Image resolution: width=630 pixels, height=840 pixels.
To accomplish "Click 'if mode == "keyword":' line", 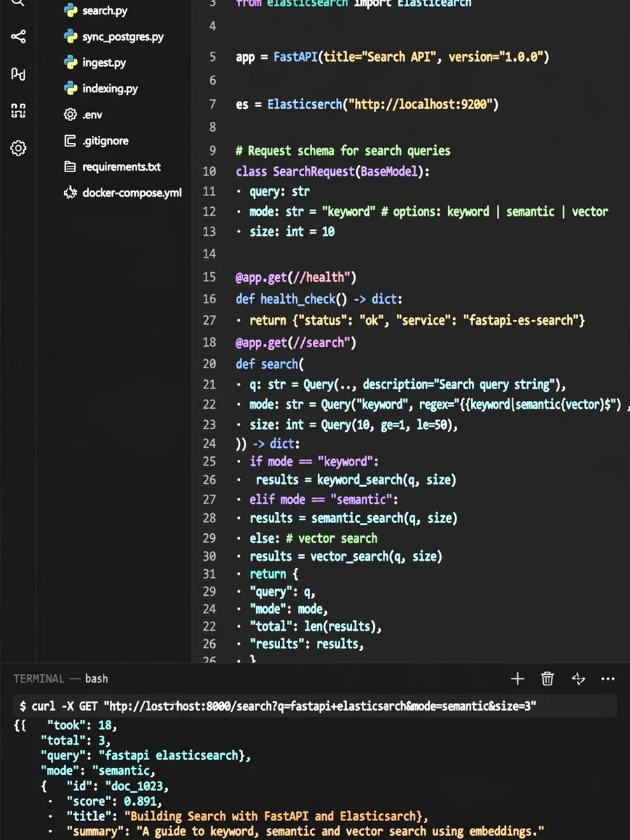I will pyautogui.click(x=314, y=461).
